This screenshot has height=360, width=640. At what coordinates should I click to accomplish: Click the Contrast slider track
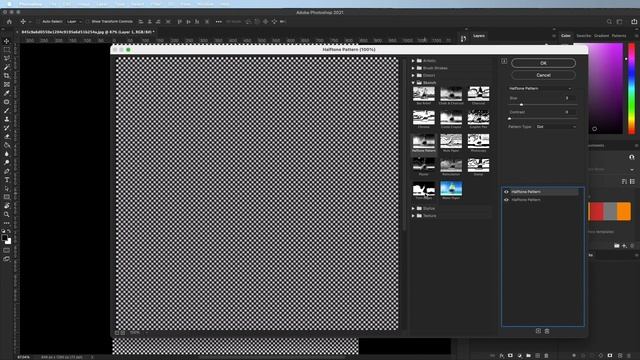[542, 118]
